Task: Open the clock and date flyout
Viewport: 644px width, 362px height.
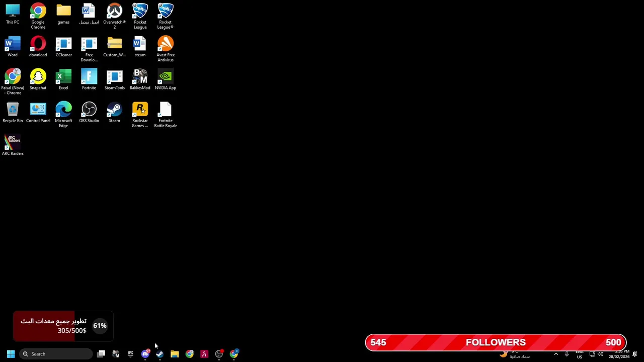Action: 619,354
